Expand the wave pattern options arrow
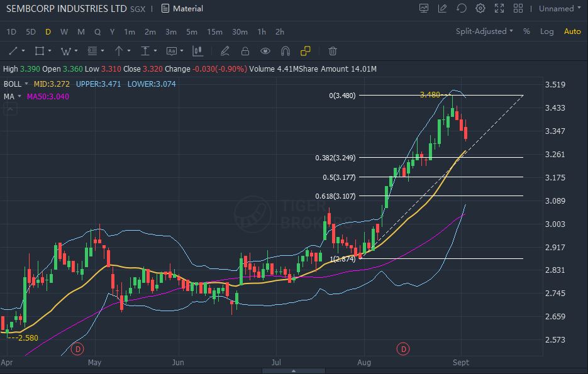 pyautogui.click(x=75, y=50)
